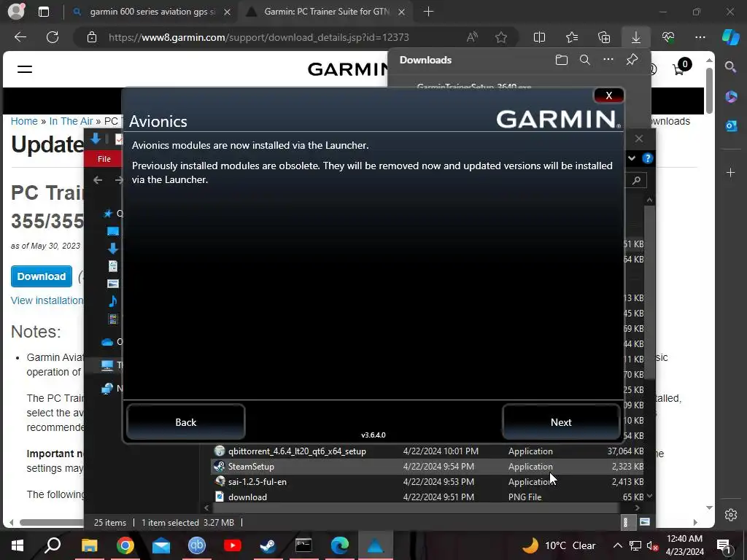The height and width of the screenshot is (560, 747).
Task: Open Edge split screen view
Action: pos(539,37)
